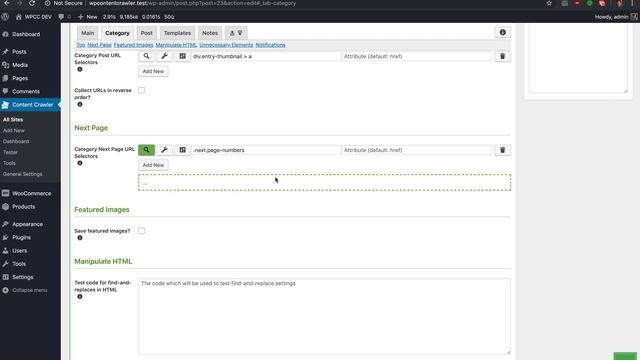Click WordPress logo in admin bar
The height and width of the screenshot is (360, 640).
click(x=5, y=17)
